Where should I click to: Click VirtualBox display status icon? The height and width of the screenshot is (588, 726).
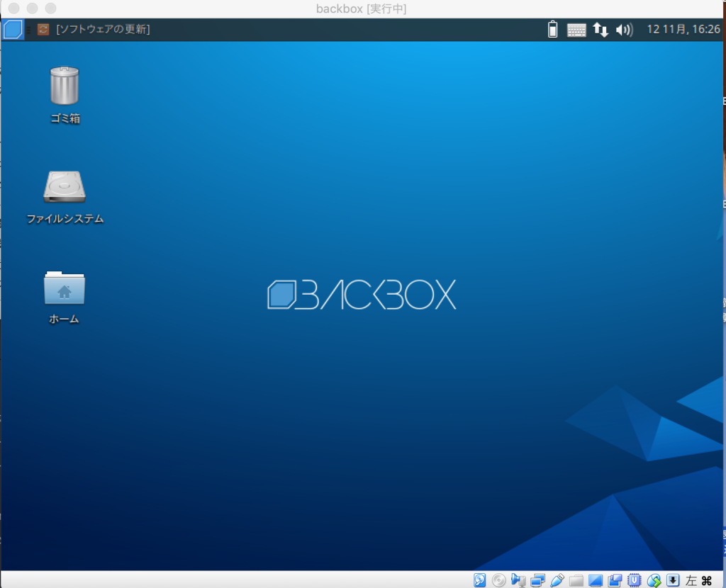pyautogui.click(x=596, y=580)
